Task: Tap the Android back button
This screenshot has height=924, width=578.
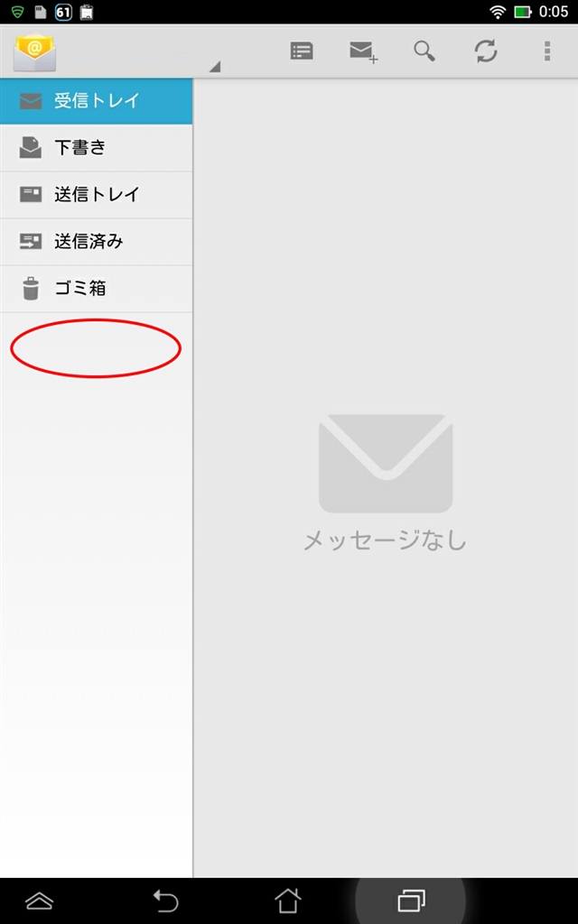Action: 165,901
